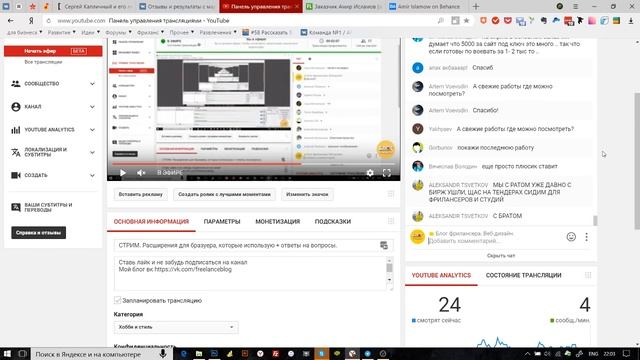Open Ваши субтитры и переводы
Viewport: 640px width, 360px height.
48,207
